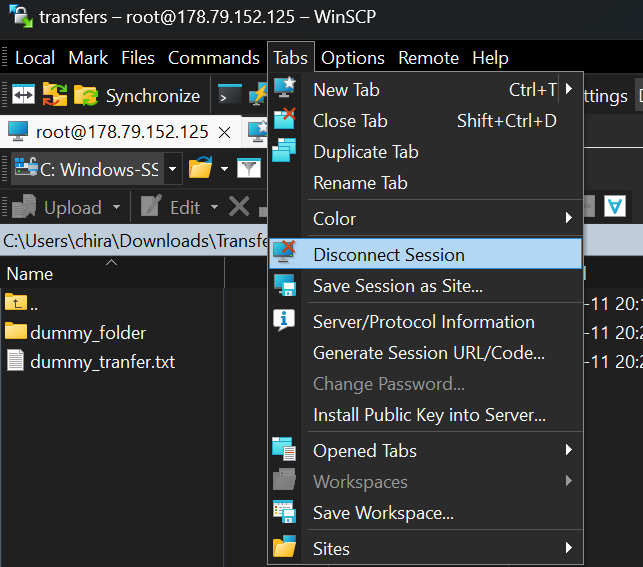The width and height of the screenshot is (643, 567).
Task: Open the terminal console icon
Action: (x=230, y=96)
